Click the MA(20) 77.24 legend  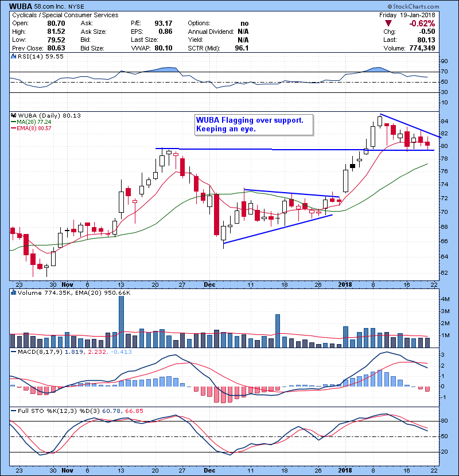[31, 122]
